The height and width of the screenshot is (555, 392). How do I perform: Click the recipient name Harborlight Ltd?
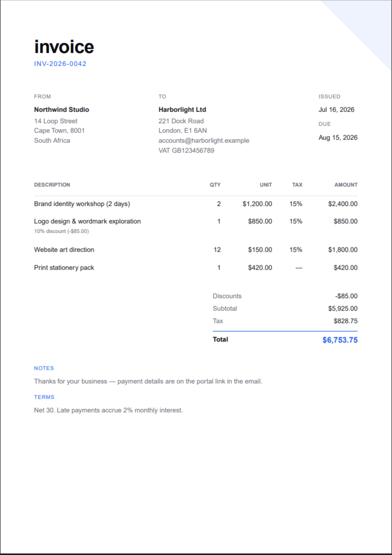pos(182,110)
